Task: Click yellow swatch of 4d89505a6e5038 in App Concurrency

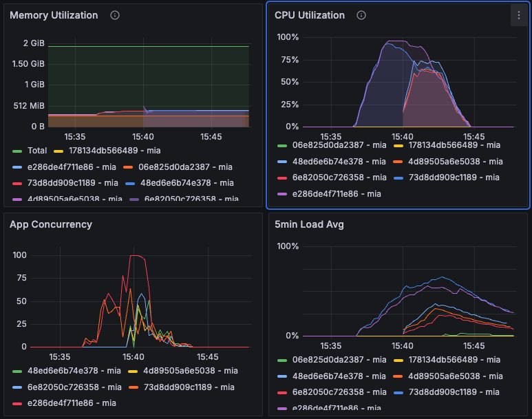Action: pos(132,372)
